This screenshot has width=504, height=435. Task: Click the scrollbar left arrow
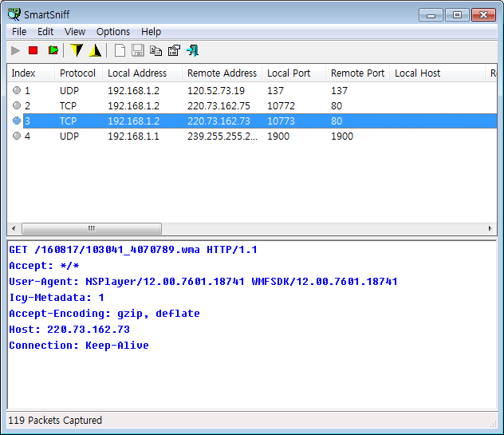pos(14,228)
